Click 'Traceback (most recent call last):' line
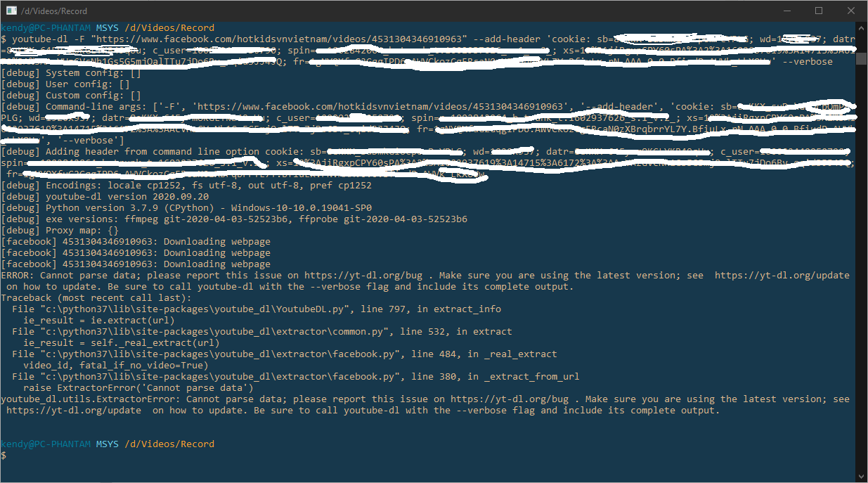The image size is (868, 483). point(96,298)
